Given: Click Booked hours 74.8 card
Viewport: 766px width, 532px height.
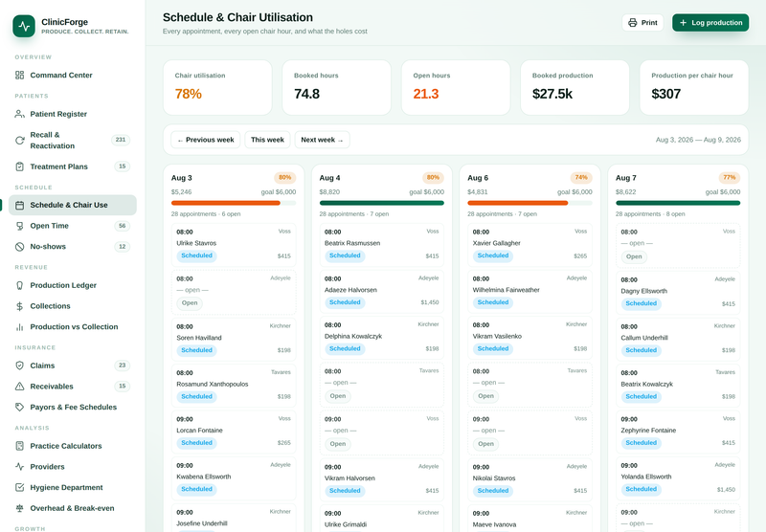Looking at the screenshot, I should [x=337, y=87].
